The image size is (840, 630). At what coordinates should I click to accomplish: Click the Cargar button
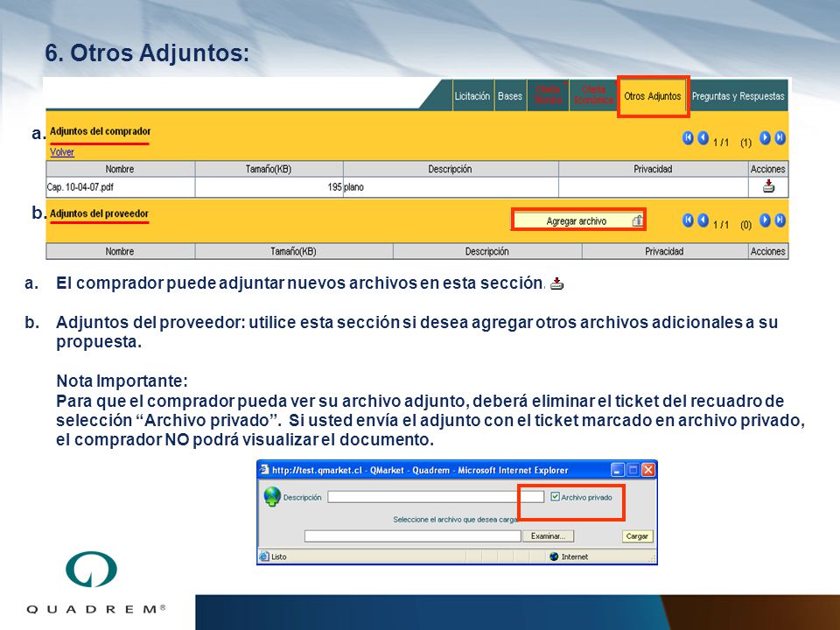coord(638,535)
